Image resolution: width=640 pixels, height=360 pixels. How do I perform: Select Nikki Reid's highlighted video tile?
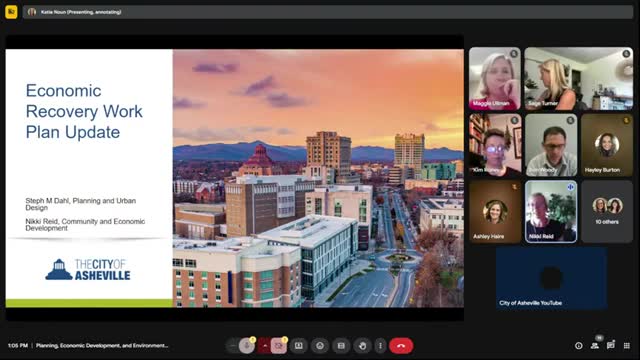(551, 211)
